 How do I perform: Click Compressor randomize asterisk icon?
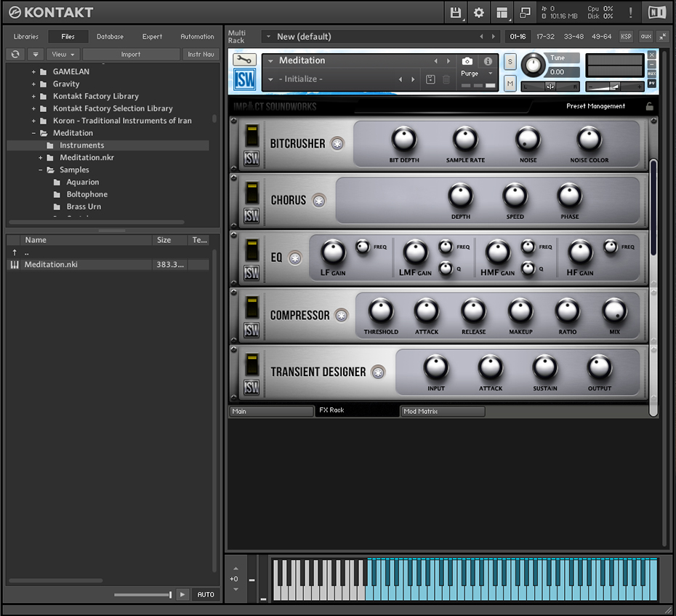point(342,316)
